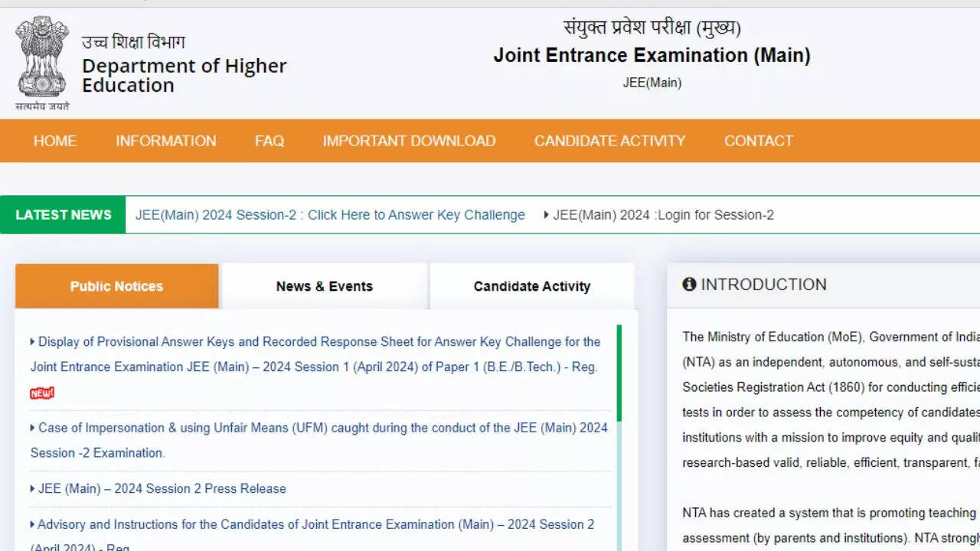Open the CONTACT menu item
The width and height of the screenshot is (980, 551).
758,141
